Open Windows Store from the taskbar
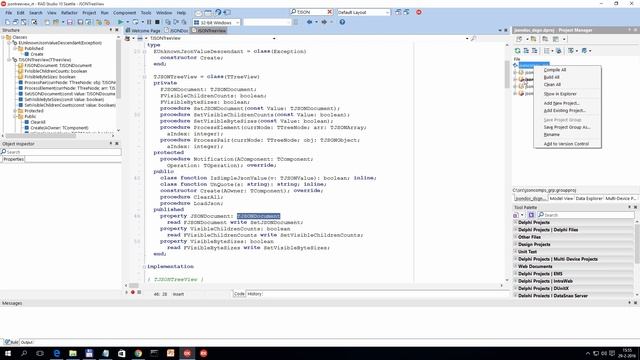 [122, 353]
